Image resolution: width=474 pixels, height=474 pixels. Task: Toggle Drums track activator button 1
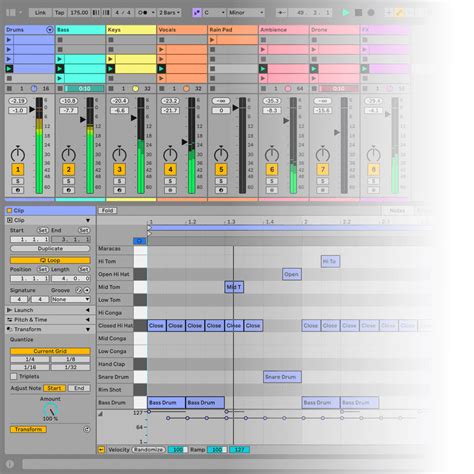tap(18, 169)
